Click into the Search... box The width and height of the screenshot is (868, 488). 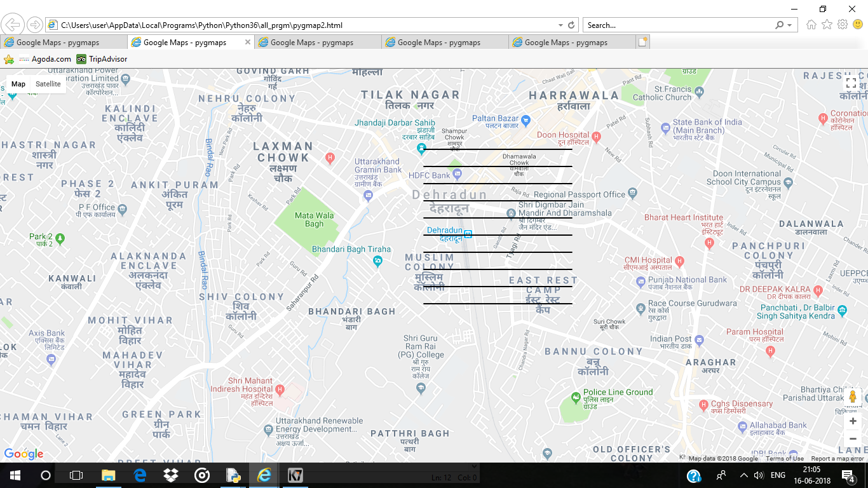(678, 25)
